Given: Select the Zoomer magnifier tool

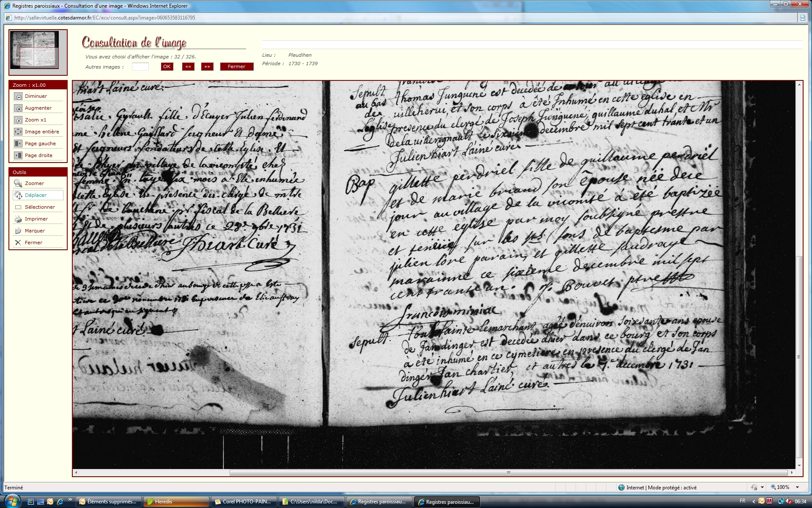Looking at the screenshot, I should click(x=18, y=183).
